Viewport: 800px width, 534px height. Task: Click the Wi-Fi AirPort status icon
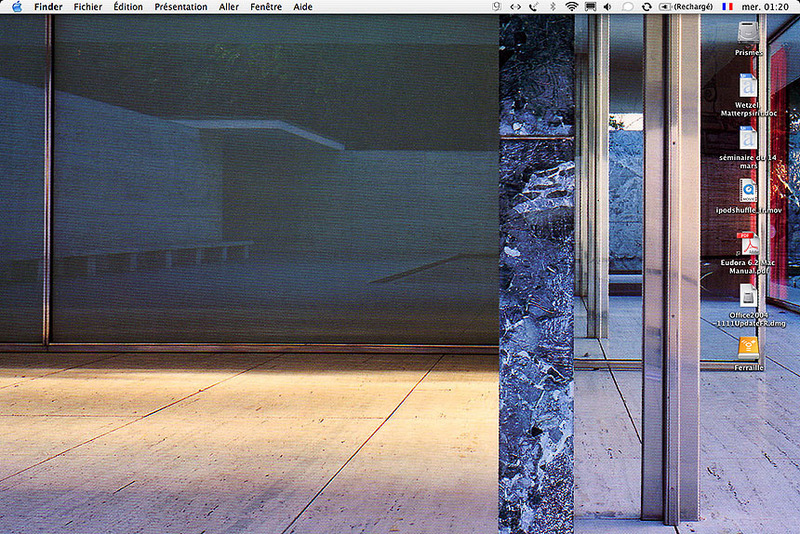572,7
